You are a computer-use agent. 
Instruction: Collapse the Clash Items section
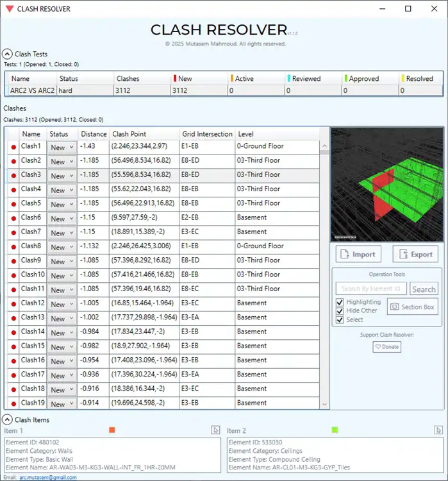(7, 419)
